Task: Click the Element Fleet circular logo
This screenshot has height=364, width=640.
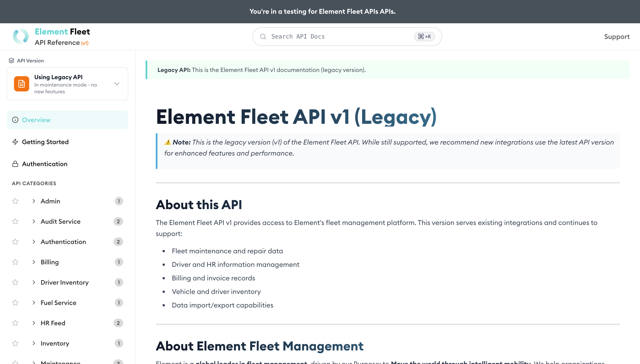Action: tap(21, 36)
